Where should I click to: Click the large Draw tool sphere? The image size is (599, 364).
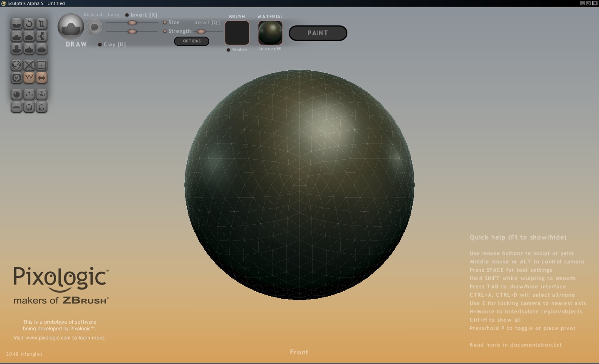coord(71,27)
